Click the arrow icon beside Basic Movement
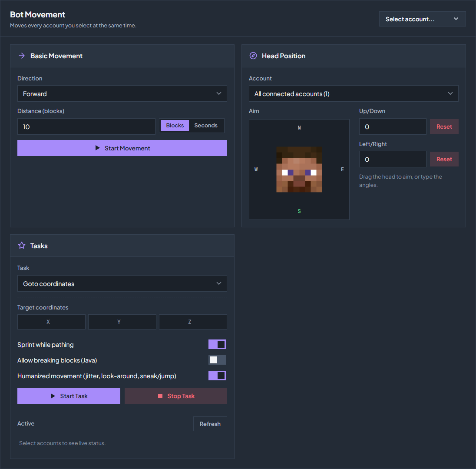476x469 pixels. point(22,56)
